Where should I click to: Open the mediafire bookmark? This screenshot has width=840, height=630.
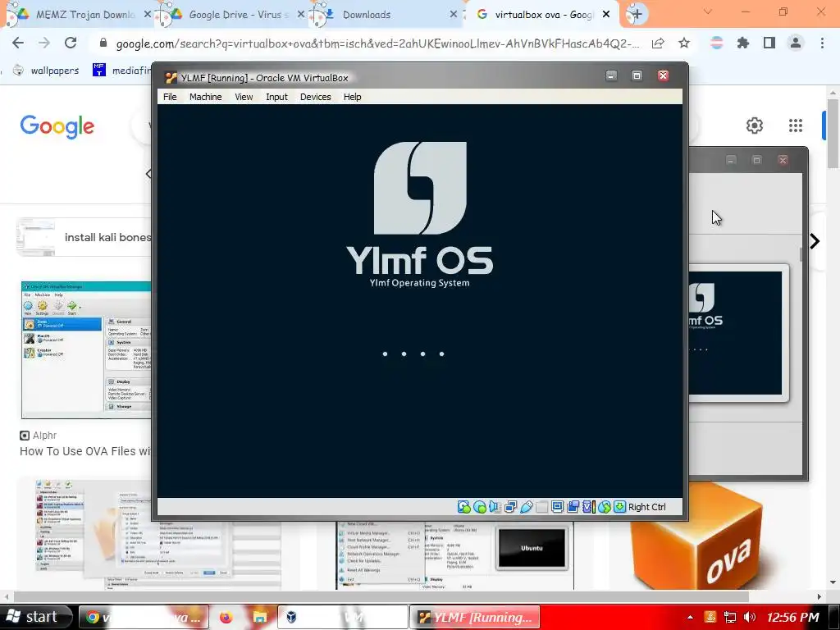pyautogui.click(x=121, y=71)
